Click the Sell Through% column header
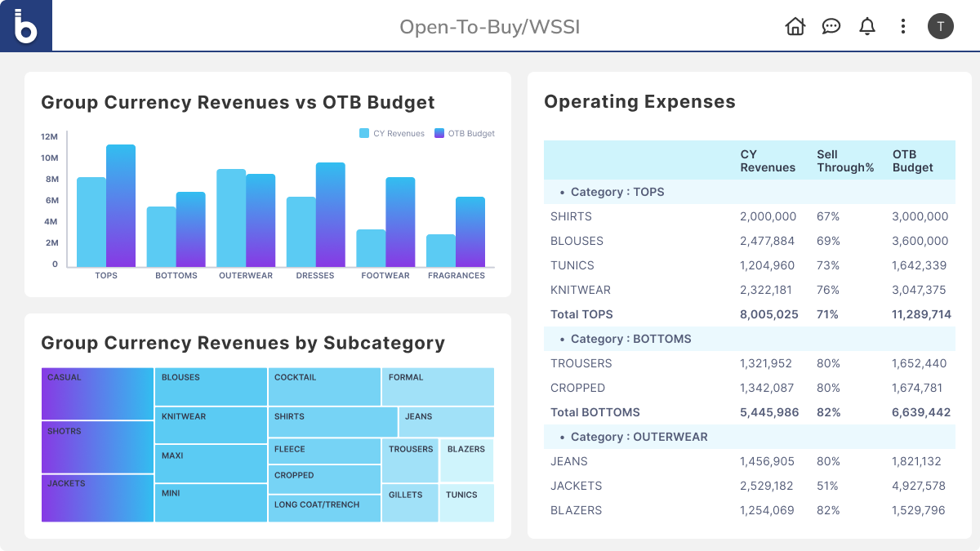This screenshot has height=551, width=980. point(844,161)
